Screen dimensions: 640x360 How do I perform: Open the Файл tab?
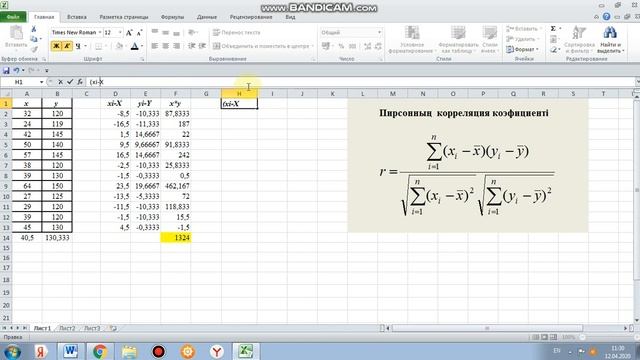(x=13, y=17)
